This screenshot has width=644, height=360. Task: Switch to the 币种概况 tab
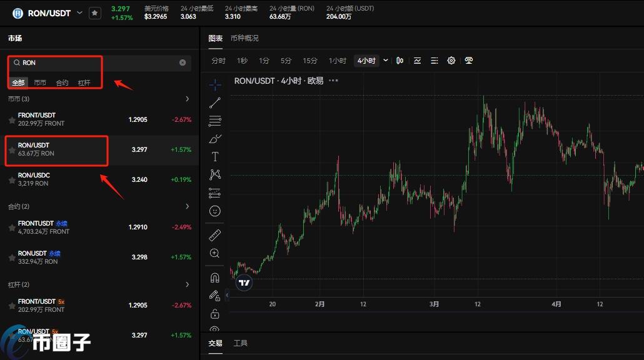pyautogui.click(x=244, y=38)
